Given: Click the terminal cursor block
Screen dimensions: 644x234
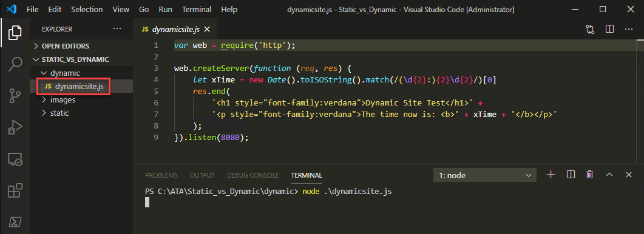Looking at the screenshot, I should 147,202.
